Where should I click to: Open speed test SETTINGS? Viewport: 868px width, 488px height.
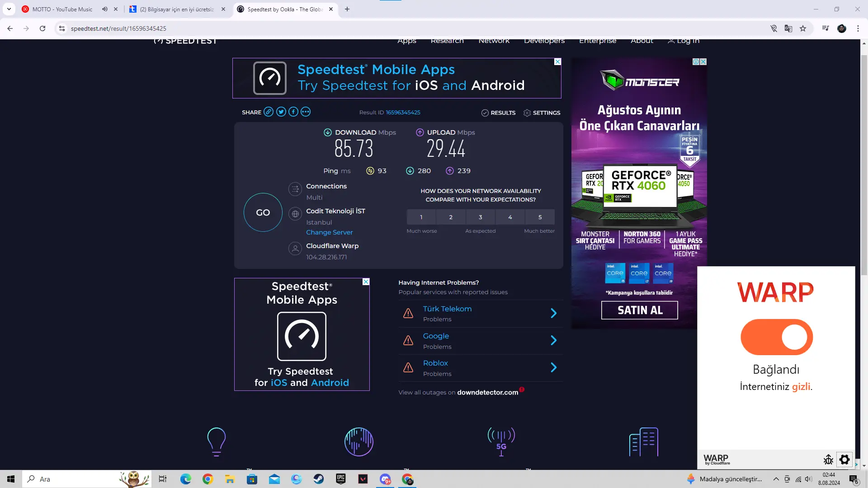click(x=542, y=113)
